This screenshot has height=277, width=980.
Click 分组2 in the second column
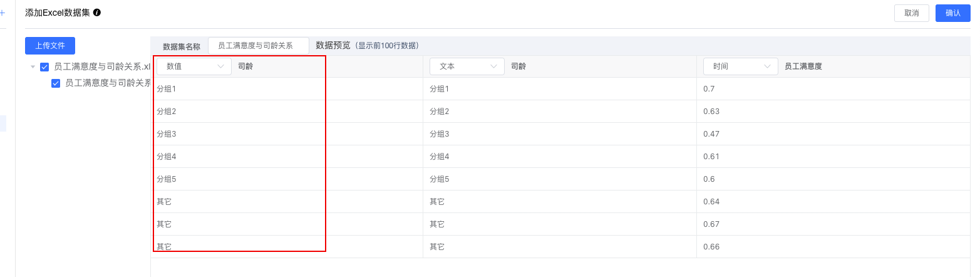click(440, 112)
